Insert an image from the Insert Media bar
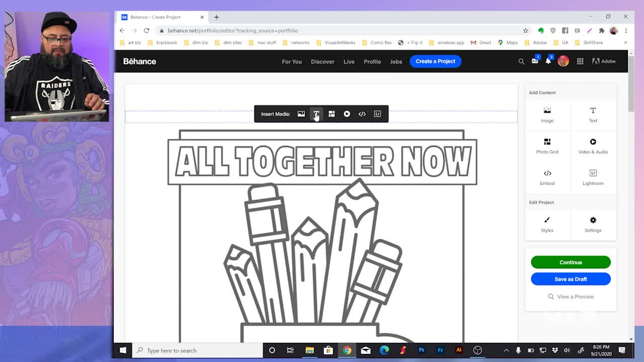Image resolution: width=644 pixels, height=362 pixels. 301,114
